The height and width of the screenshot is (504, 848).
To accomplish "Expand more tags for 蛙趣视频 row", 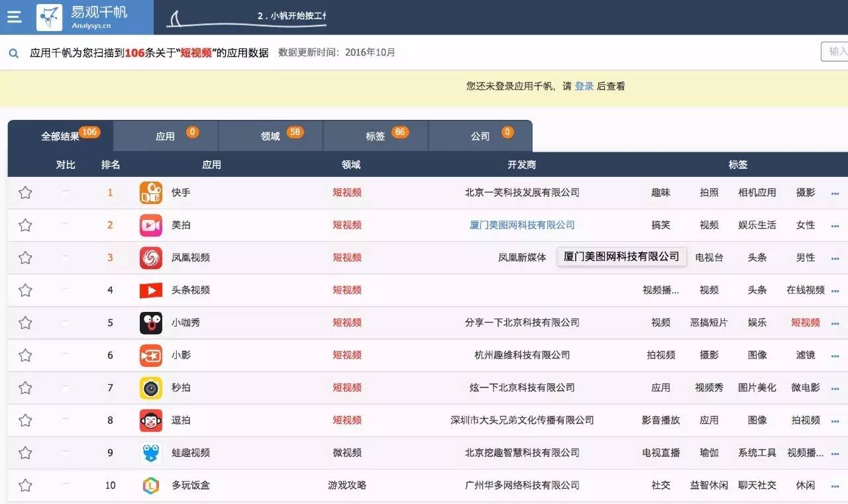I will [835, 454].
